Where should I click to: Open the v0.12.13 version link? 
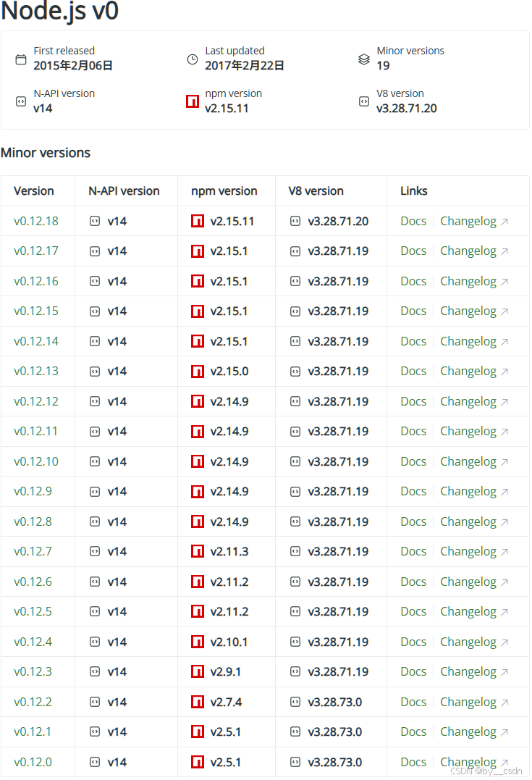[36, 372]
